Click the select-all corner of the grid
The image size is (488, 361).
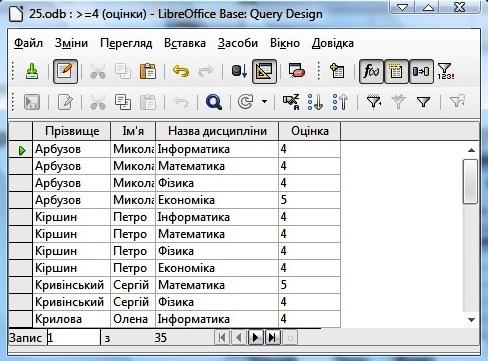click(21, 131)
